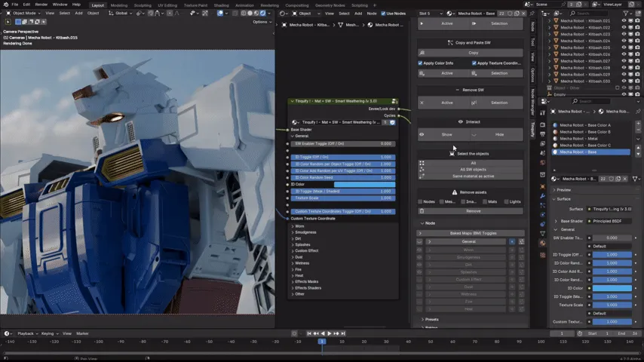Click Same material as active button

(x=471, y=176)
